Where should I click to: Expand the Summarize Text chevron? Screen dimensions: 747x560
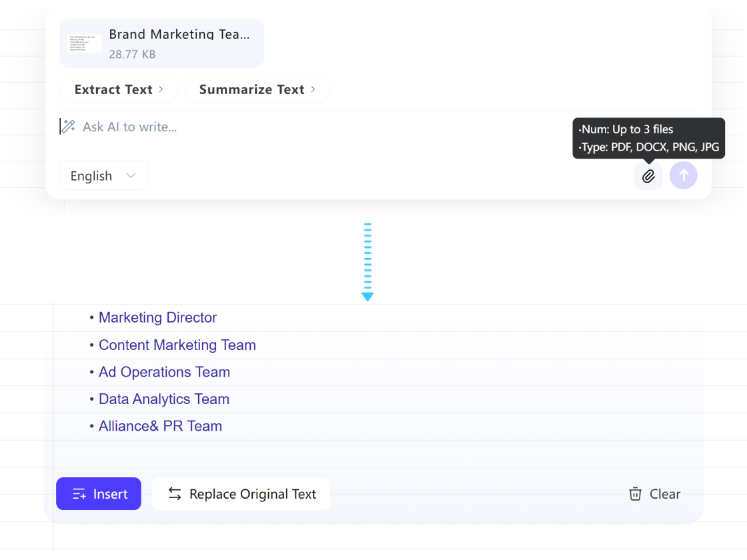point(313,89)
